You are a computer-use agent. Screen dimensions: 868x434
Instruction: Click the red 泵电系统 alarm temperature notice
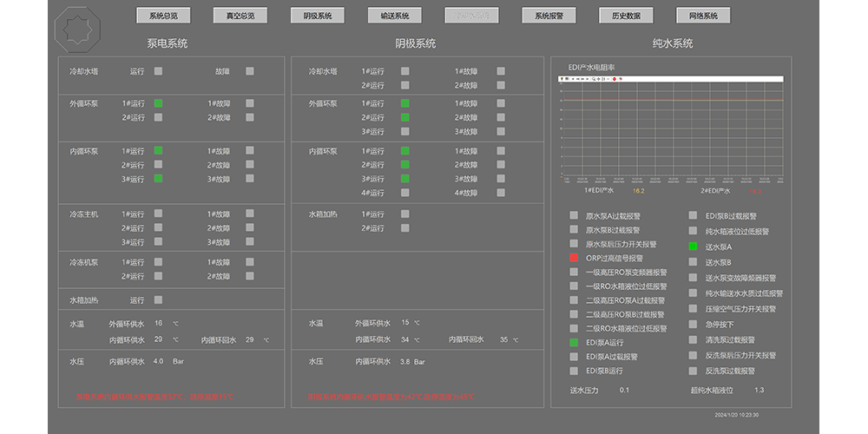click(x=155, y=397)
